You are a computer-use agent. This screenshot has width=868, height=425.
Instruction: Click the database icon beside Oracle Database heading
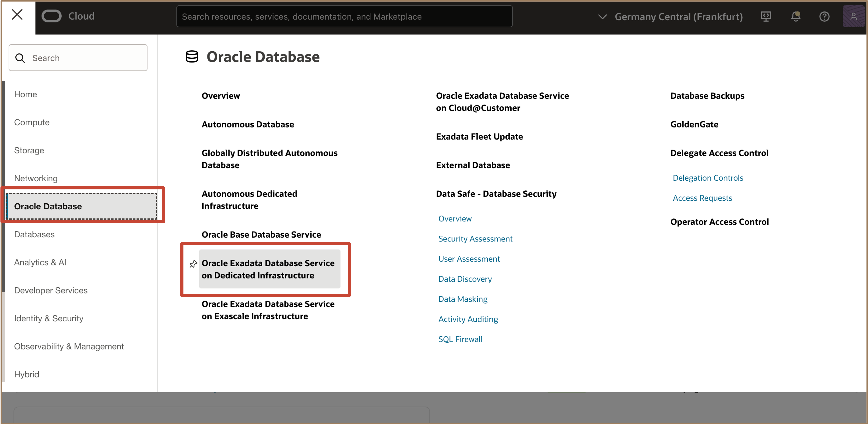coord(192,57)
